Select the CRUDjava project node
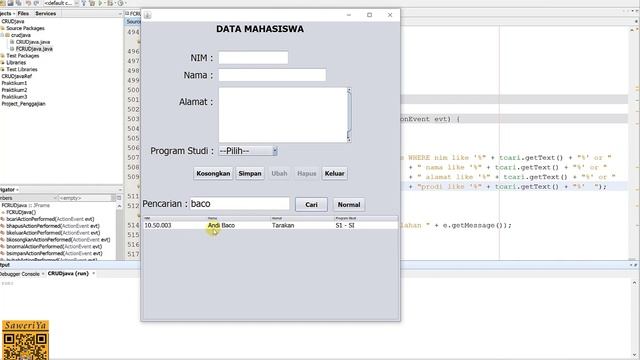The height and width of the screenshot is (360, 640). point(13,21)
